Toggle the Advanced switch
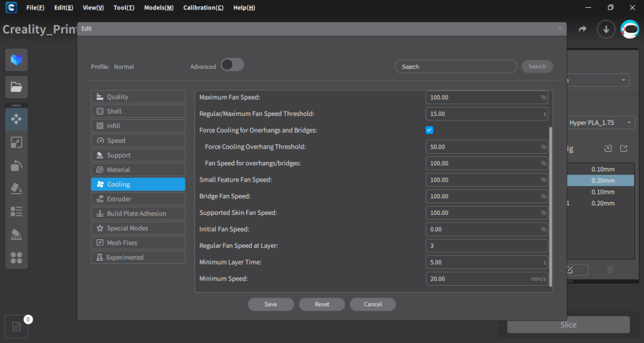644x343 pixels. coord(232,65)
